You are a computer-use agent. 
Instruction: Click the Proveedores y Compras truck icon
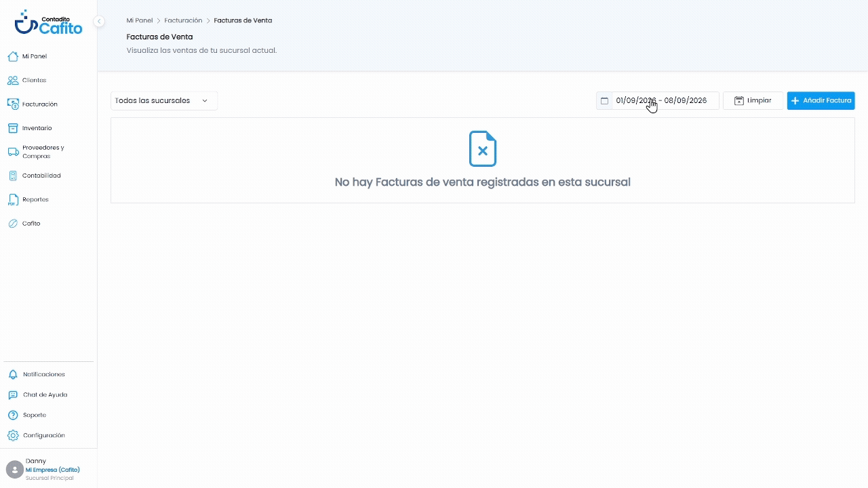(13, 152)
